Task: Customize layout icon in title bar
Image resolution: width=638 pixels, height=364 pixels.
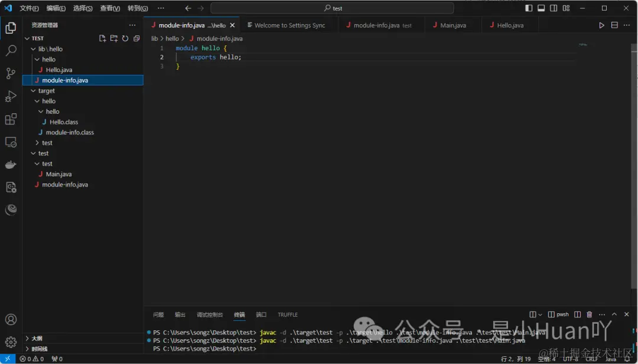Action: click(566, 8)
